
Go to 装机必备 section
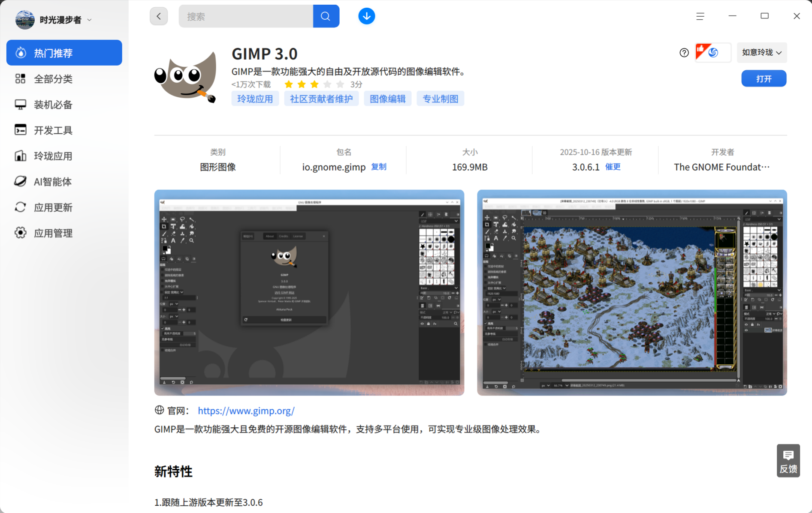coord(64,105)
